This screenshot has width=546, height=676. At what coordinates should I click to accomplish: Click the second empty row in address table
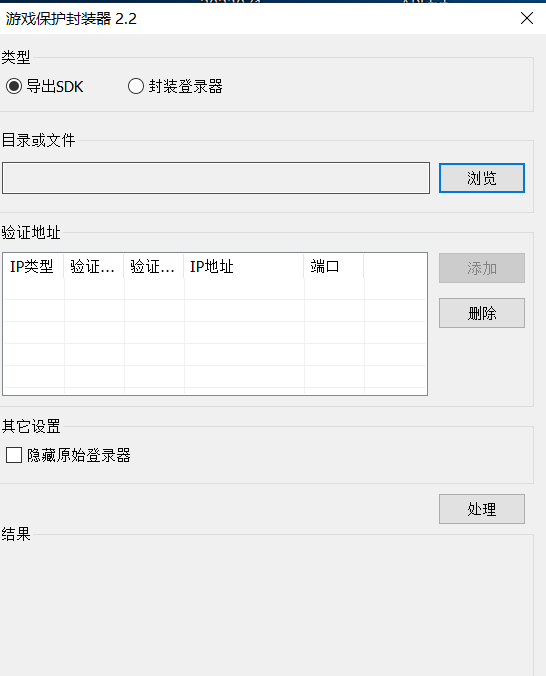pyautogui.click(x=215, y=311)
